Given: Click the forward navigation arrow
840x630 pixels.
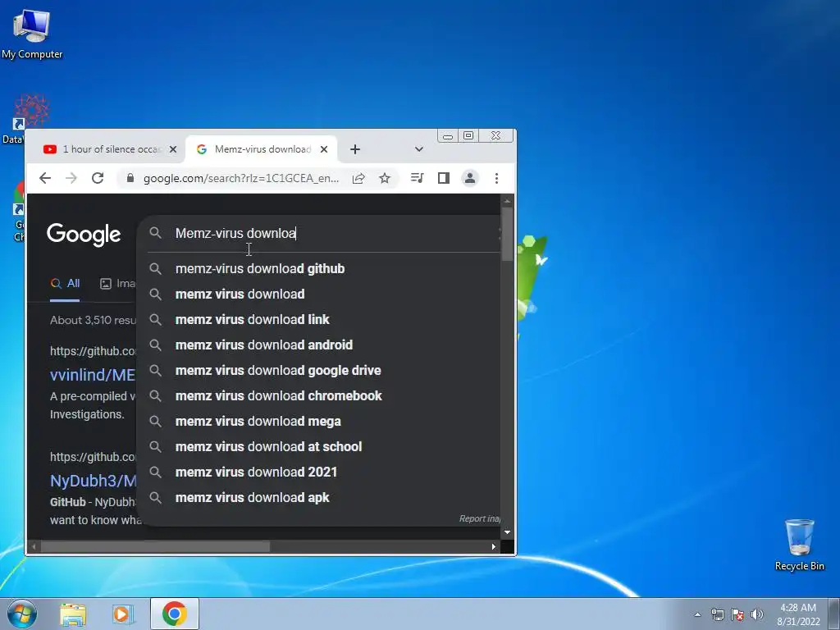Looking at the screenshot, I should point(71,178).
